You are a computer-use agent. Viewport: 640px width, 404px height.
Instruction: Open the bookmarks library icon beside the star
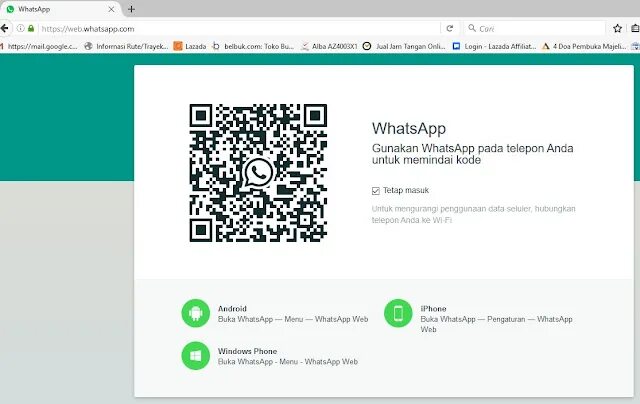click(635, 28)
